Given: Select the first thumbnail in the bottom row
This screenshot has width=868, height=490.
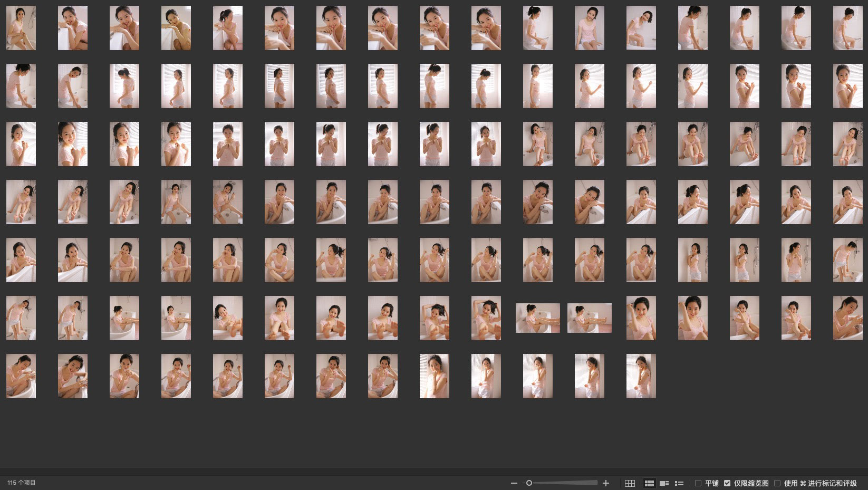Looking at the screenshot, I should [21, 376].
